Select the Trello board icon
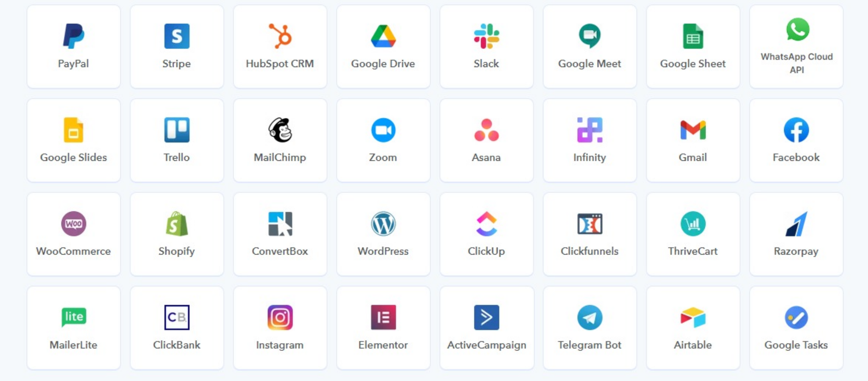The height and width of the screenshot is (381, 868). coord(177,130)
